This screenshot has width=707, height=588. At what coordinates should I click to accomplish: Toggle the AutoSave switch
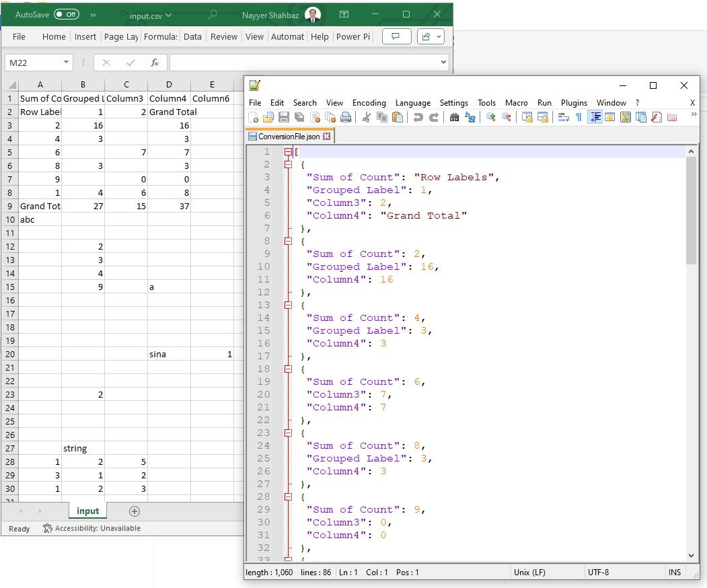[x=66, y=14]
